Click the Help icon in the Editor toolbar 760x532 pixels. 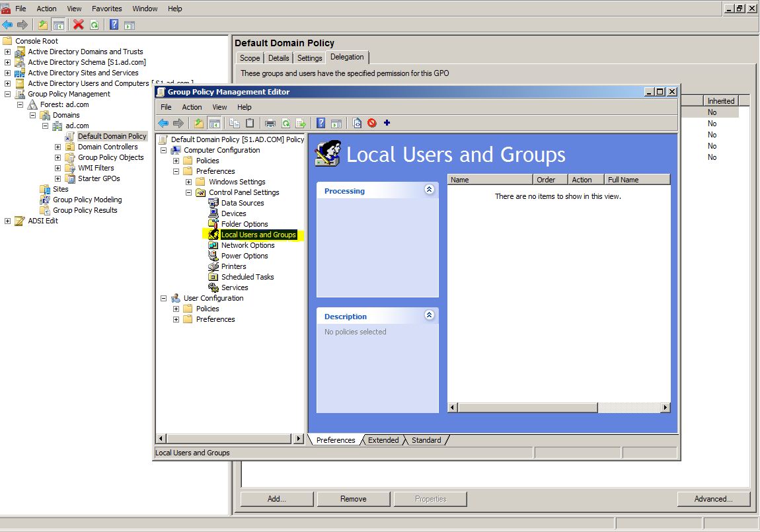pyautogui.click(x=321, y=123)
